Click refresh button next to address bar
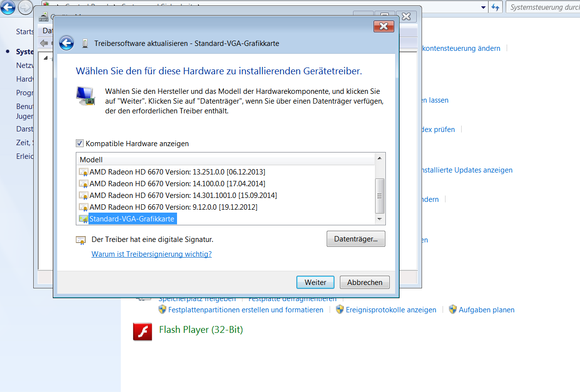This screenshot has width=580, height=392. 495,7
